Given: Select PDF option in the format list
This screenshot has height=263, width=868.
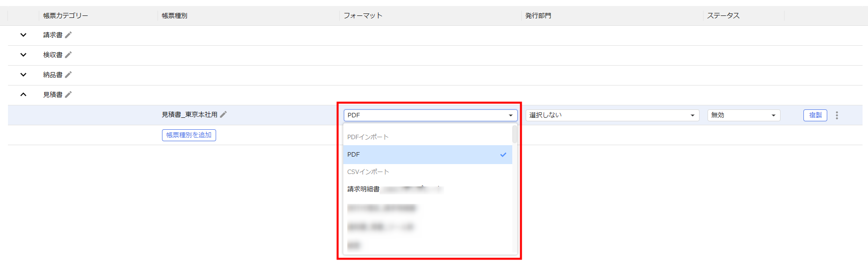Looking at the screenshot, I should tap(427, 155).
